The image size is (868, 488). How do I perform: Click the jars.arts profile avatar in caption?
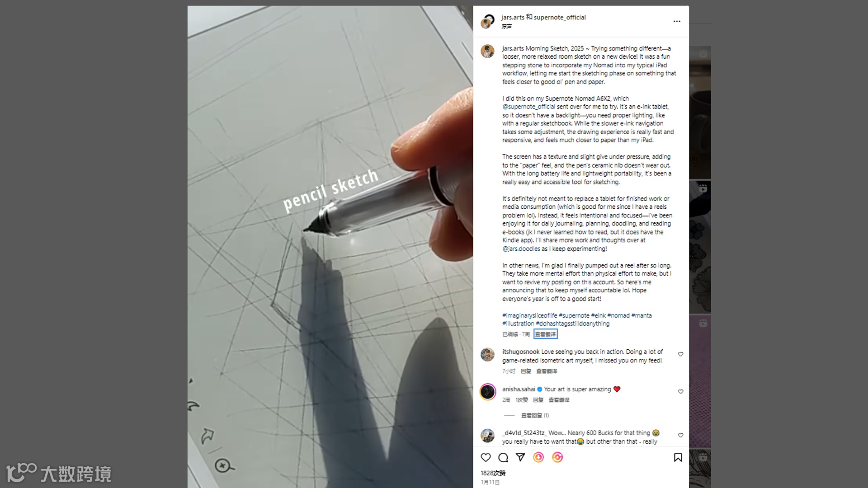click(x=487, y=51)
